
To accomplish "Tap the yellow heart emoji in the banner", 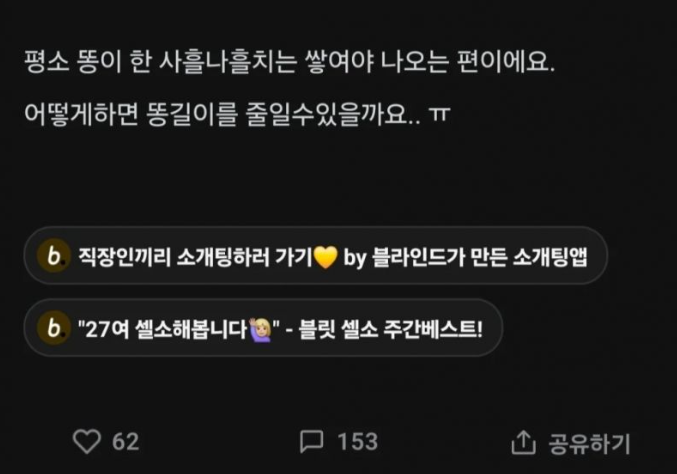I will [325, 257].
